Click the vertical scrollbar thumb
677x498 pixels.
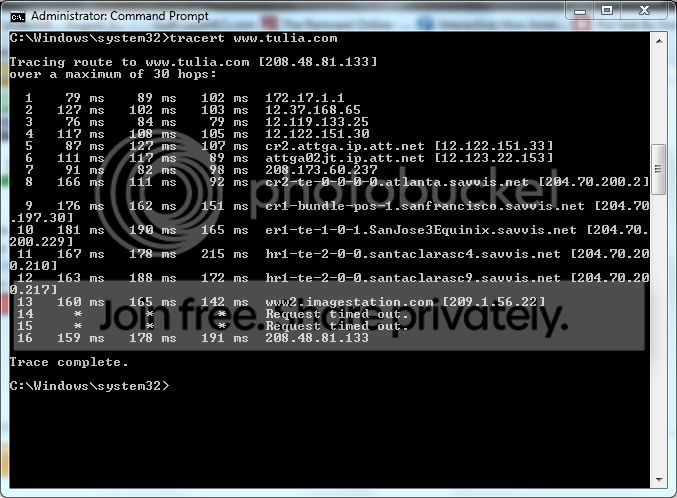click(659, 169)
